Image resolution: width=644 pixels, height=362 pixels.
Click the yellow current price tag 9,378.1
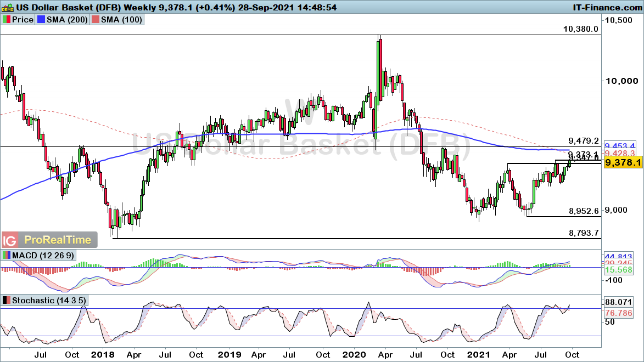[x=623, y=163]
